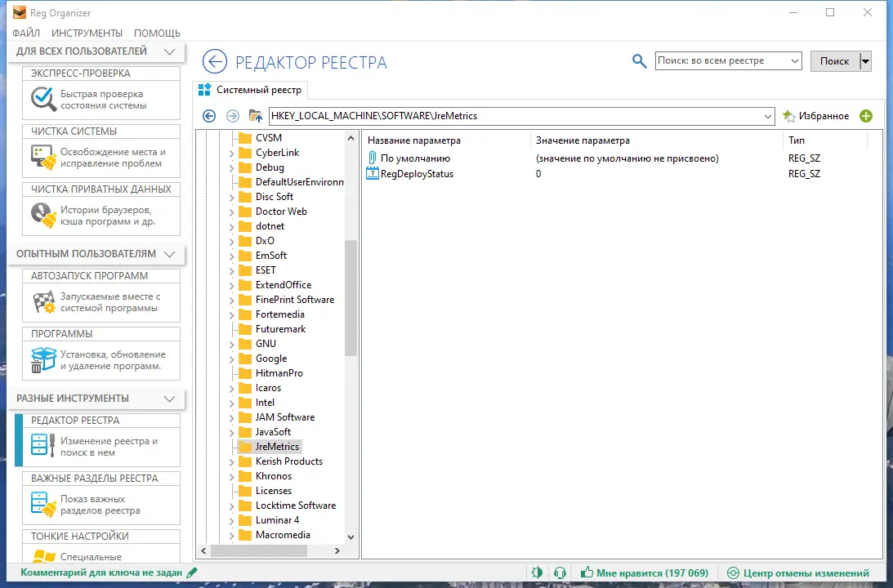The width and height of the screenshot is (893, 588).
Task: Open important registry sections icon
Action: click(43, 505)
